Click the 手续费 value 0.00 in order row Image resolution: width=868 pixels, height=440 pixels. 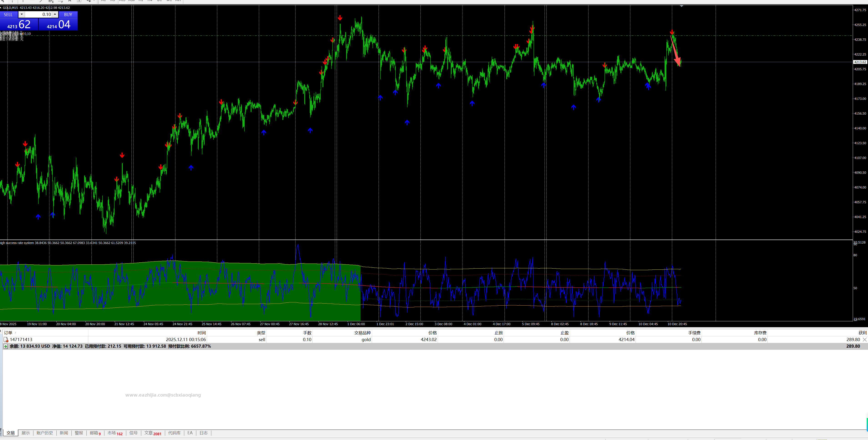pyautogui.click(x=696, y=339)
